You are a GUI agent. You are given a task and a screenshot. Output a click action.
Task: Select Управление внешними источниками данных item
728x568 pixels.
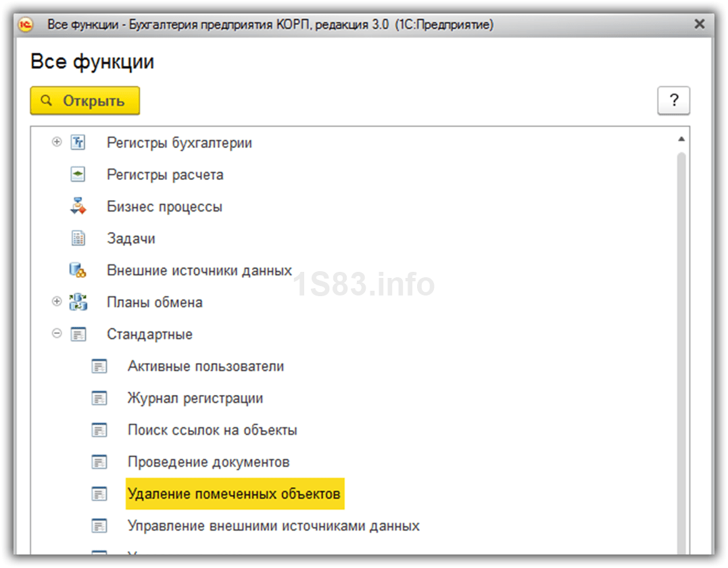pyautogui.click(x=274, y=526)
